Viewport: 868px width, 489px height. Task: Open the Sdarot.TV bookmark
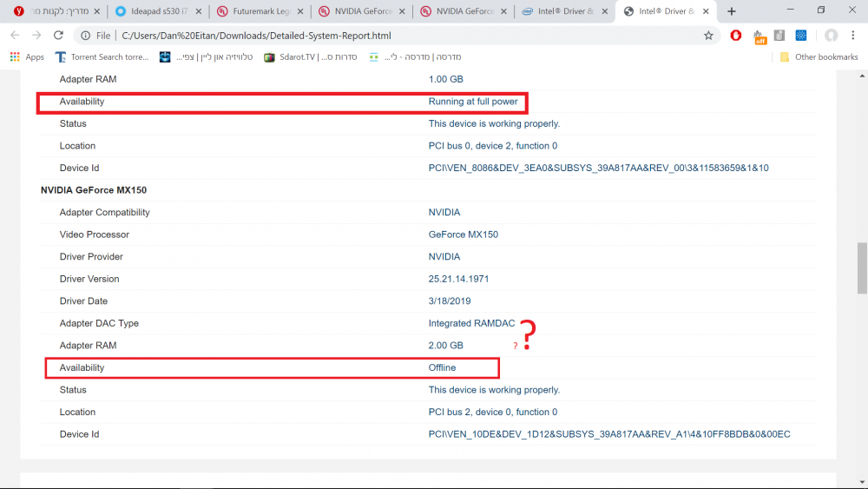(x=311, y=57)
